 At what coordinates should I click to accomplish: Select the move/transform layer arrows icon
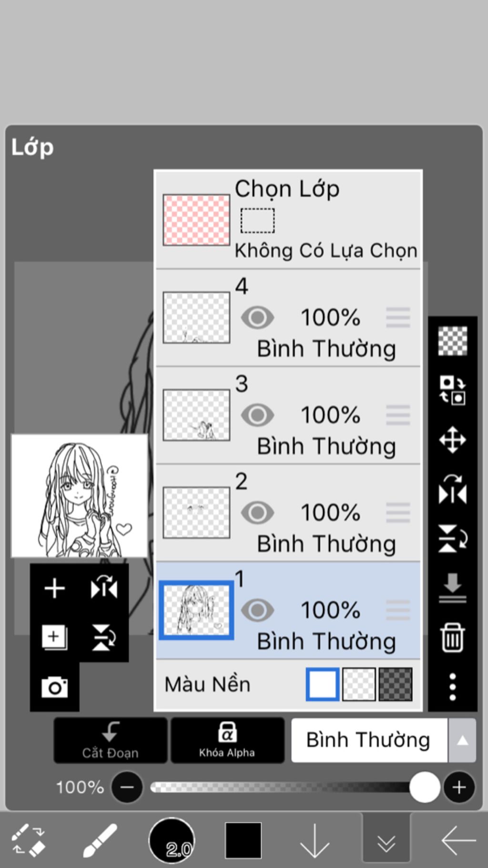[x=452, y=440]
